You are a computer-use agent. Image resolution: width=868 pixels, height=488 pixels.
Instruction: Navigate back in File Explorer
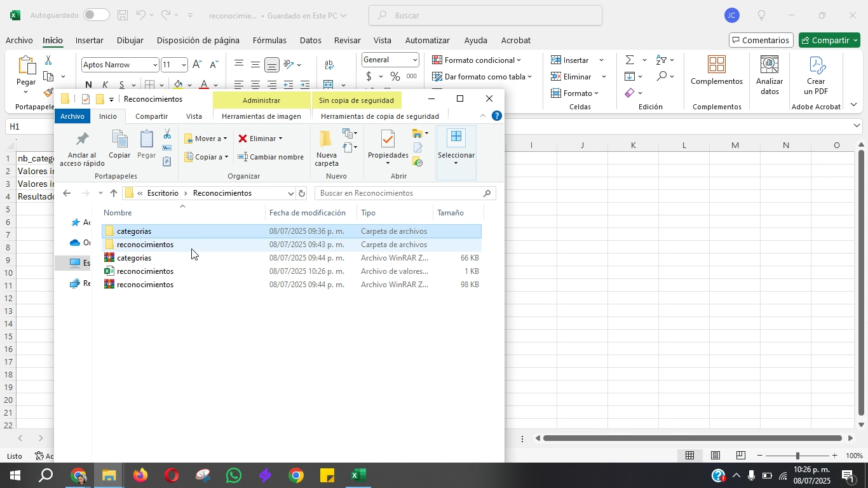tap(67, 193)
